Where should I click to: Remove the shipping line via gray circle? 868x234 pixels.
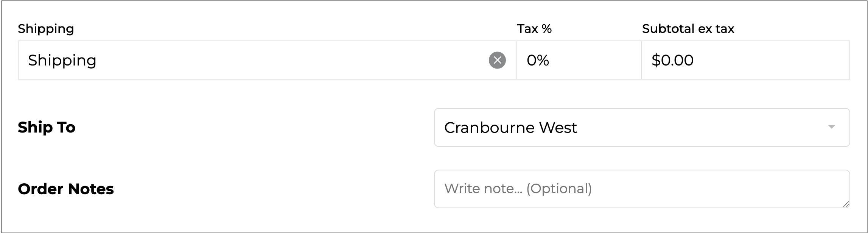[x=497, y=60]
